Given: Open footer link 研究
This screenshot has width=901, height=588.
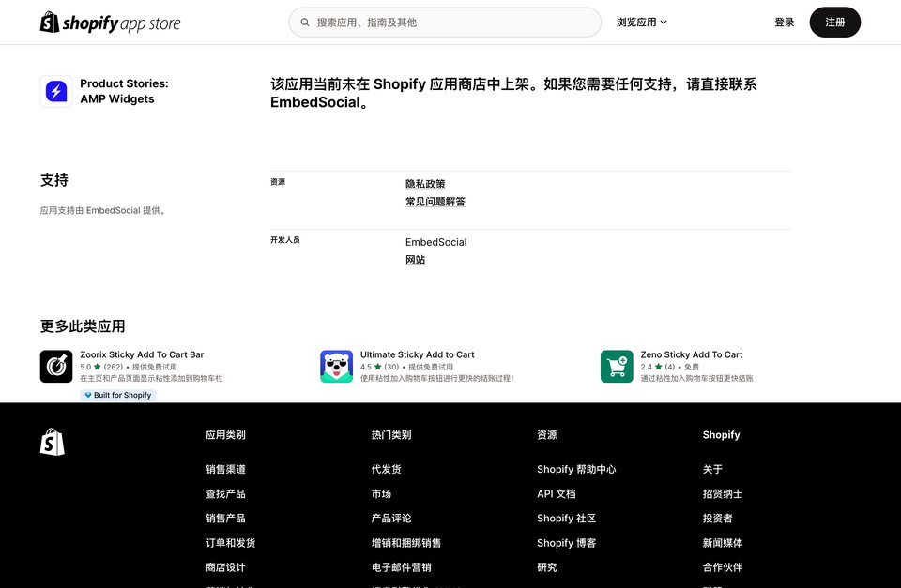Looking at the screenshot, I should tap(546, 567).
